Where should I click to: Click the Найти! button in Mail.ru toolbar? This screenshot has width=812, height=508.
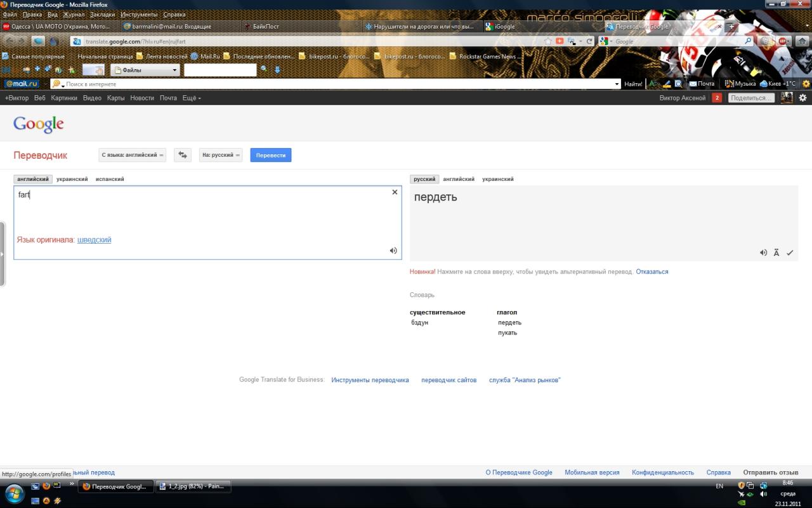click(633, 84)
